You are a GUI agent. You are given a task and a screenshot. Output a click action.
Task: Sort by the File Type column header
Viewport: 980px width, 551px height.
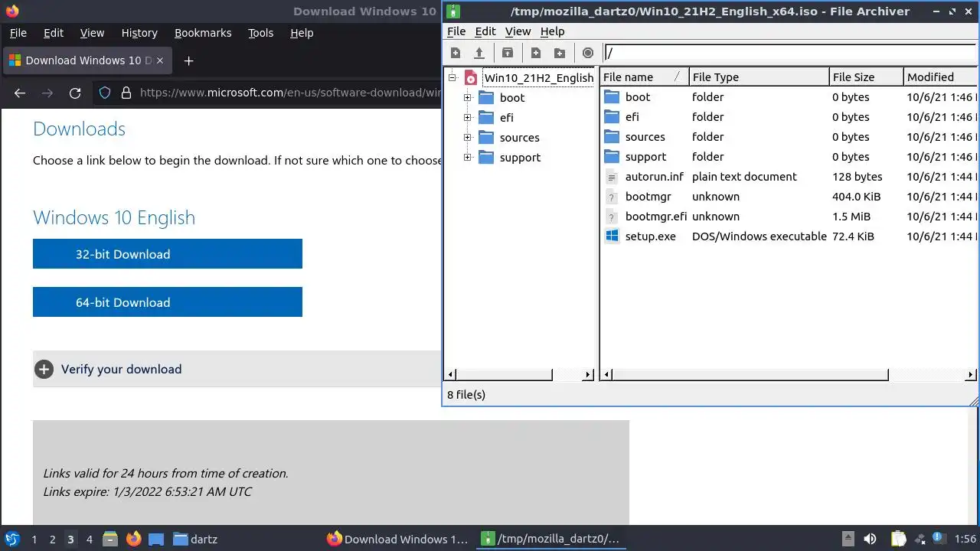pos(759,77)
